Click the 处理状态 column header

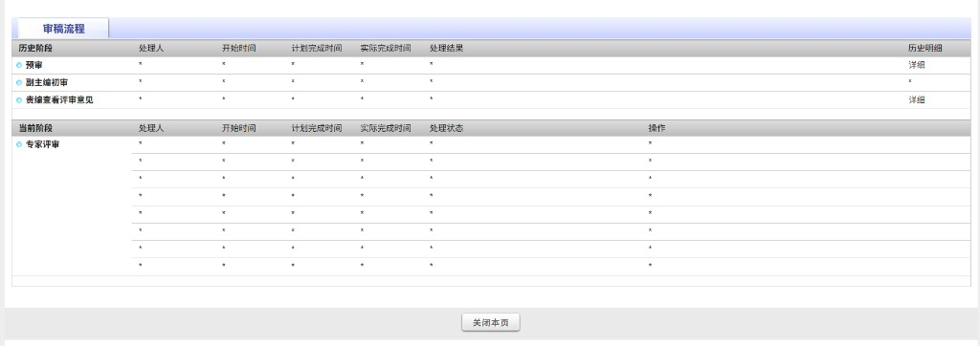pyautogui.click(x=446, y=128)
